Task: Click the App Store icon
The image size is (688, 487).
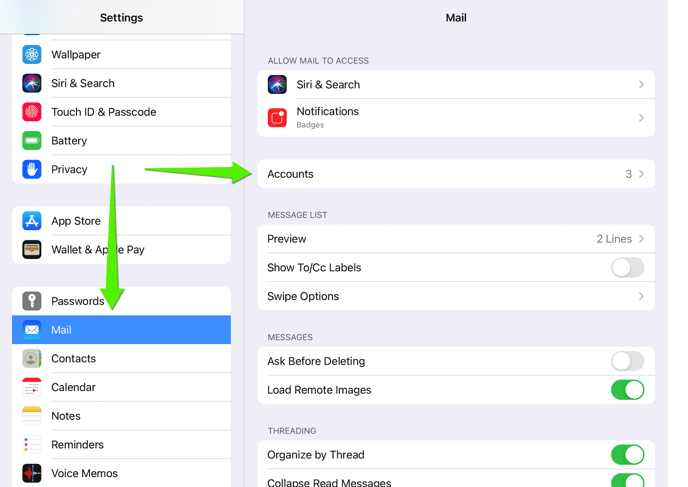Action: [x=32, y=221]
